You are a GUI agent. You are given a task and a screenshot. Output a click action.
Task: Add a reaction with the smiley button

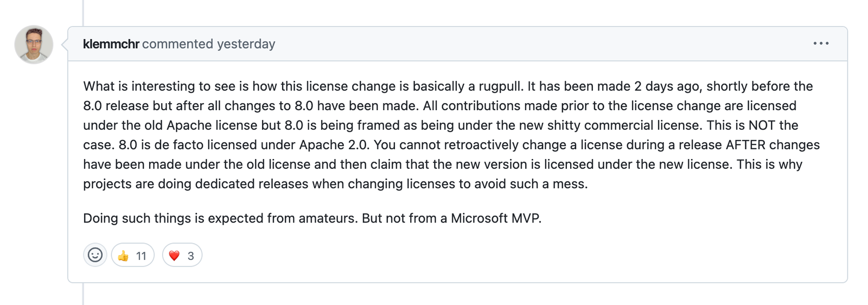tap(95, 255)
